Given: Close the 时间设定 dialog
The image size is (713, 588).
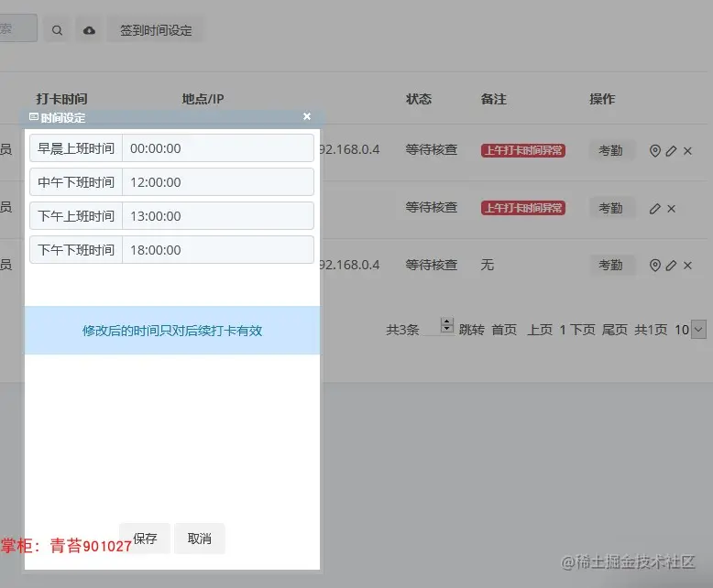Looking at the screenshot, I should 307,117.
